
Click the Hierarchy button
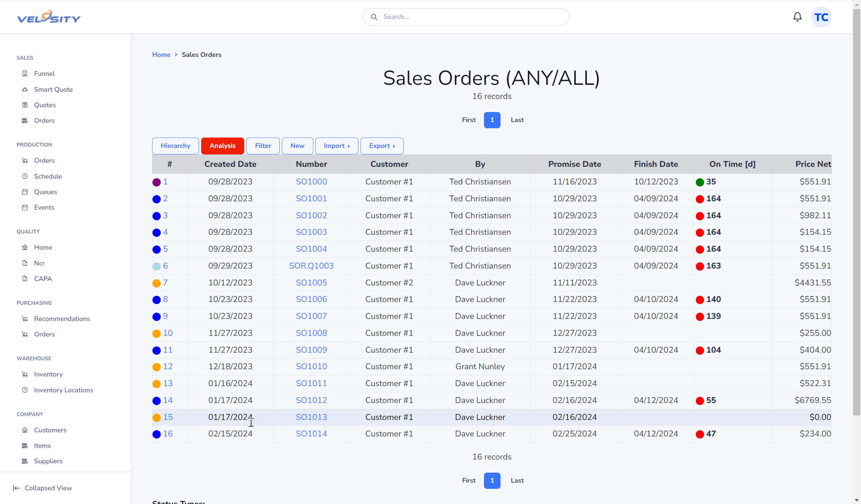(x=175, y=146)
